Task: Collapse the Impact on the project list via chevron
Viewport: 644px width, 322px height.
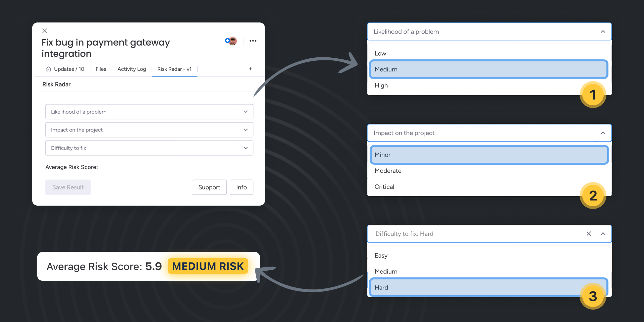Action: point(603,133)
